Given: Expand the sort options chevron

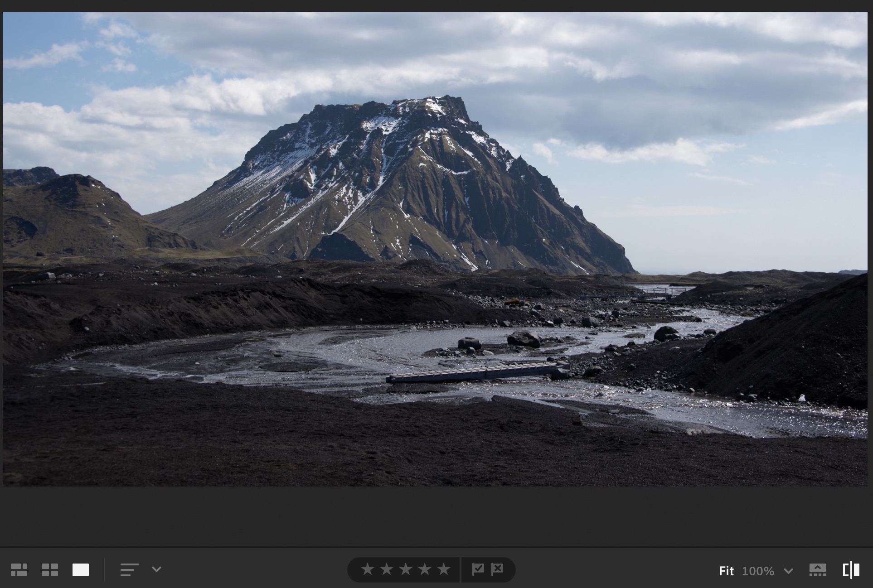Looking at the screenshot, I should [x=157, y=569].
